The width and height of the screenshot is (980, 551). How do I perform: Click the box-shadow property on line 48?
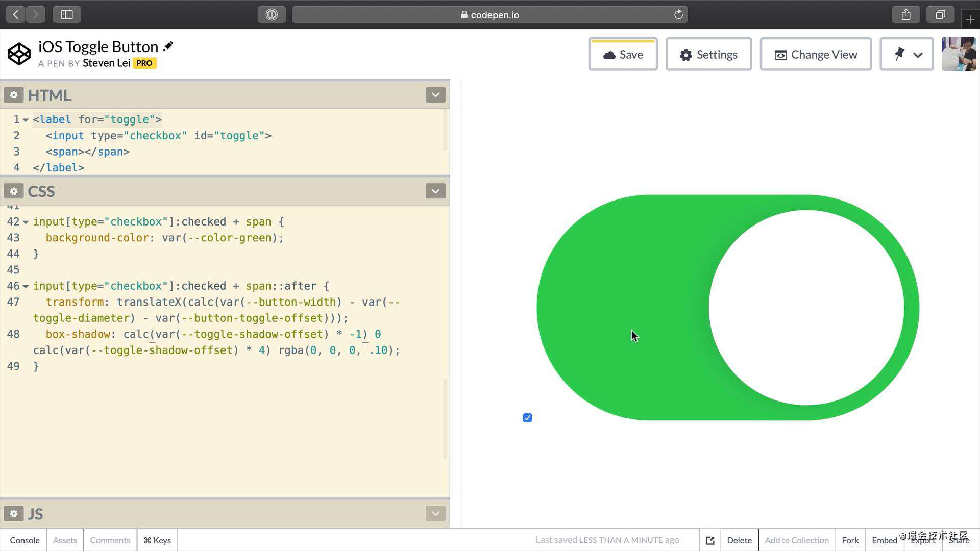pos(78,334)
